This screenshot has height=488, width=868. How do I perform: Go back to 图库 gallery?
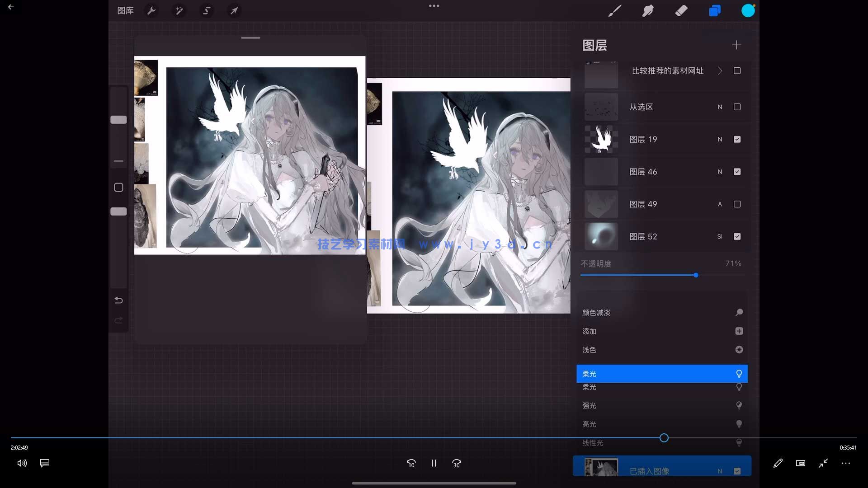(x=125, y=10)
